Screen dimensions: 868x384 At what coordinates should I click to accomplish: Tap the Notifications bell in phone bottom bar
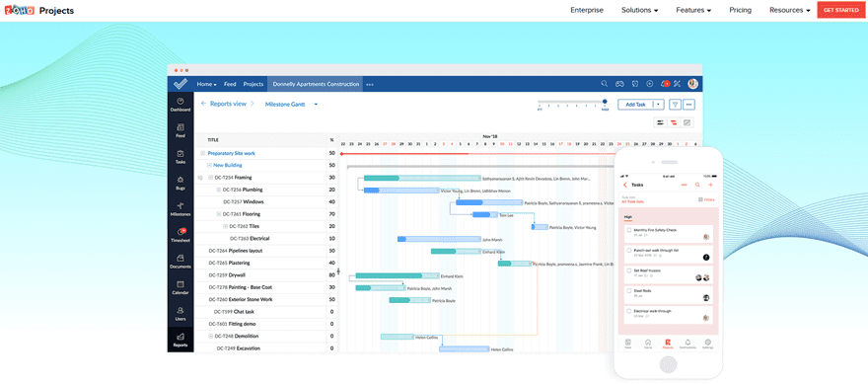point(688,343)
